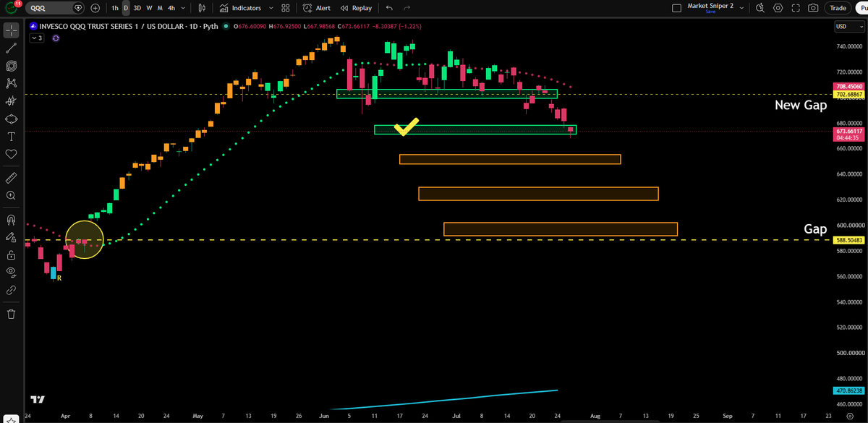868x423 pixels.
Task: Select the D daily timeframe
Action: [126, 8]
